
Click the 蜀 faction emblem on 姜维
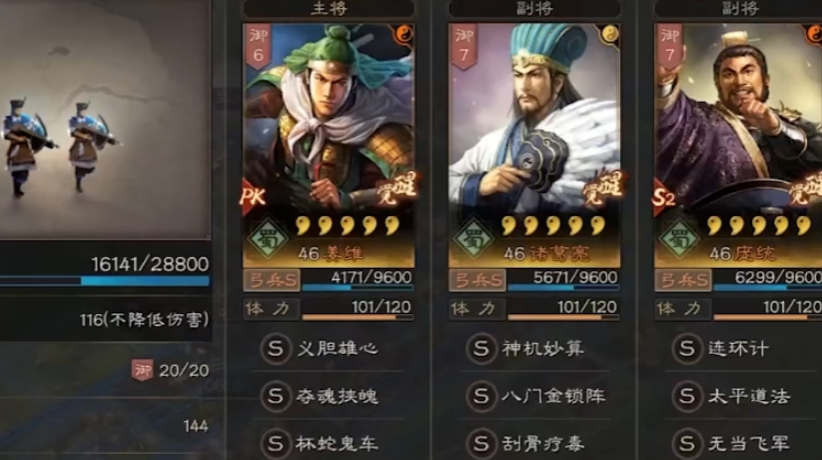[268, 239]
